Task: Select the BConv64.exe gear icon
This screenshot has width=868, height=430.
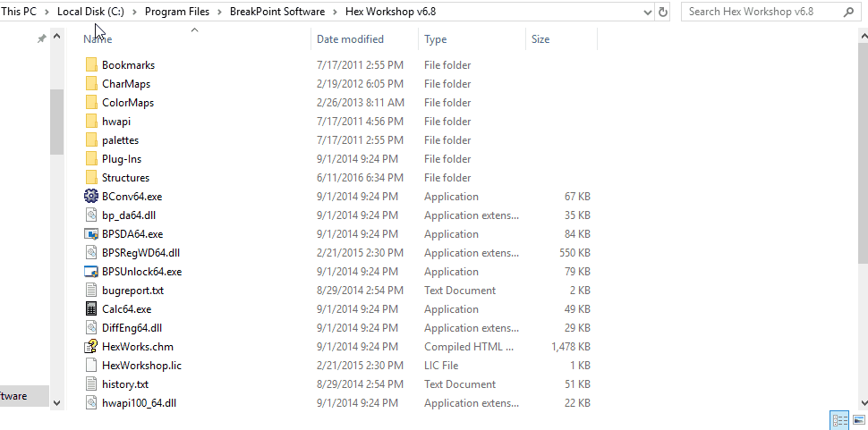Action: pos(91,196)
